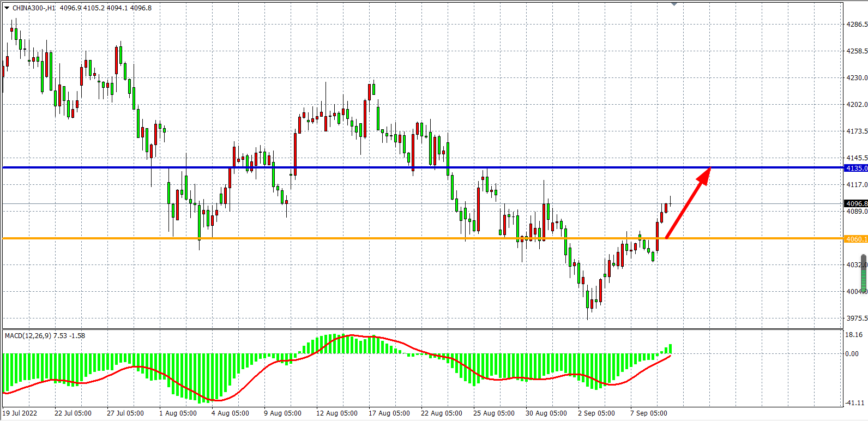Viewport: 868px width, 421px height.
Task: Click the 12 Aug 05:00 time label
Action: tap(337, 413)
